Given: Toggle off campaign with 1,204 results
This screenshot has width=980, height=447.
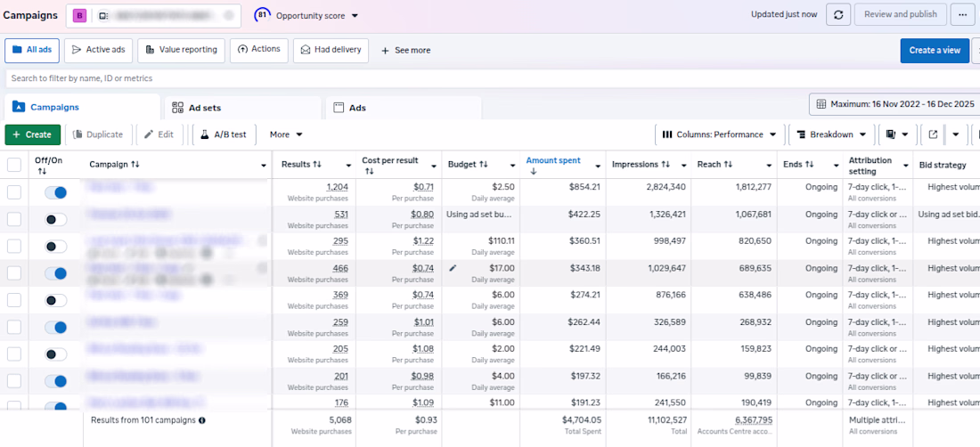Looking at the screenshot, I should click(55, 193).
